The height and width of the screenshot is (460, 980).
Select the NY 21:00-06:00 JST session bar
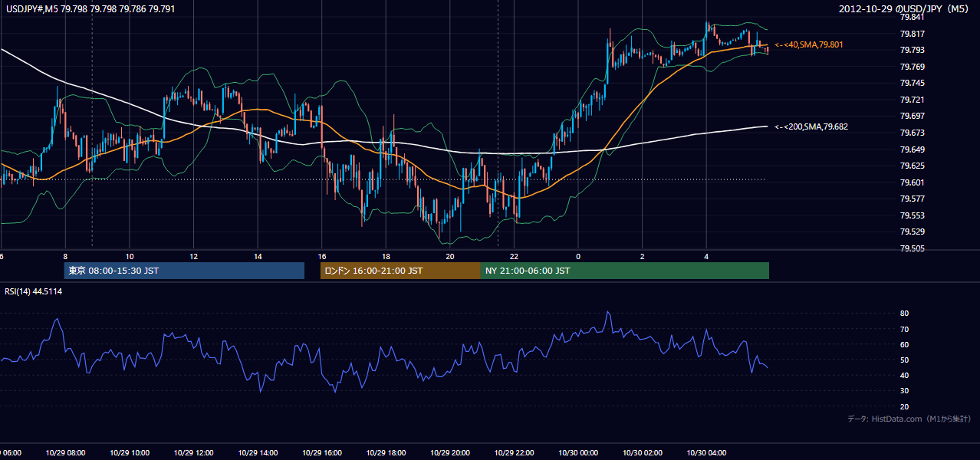[x=625, y=271]
